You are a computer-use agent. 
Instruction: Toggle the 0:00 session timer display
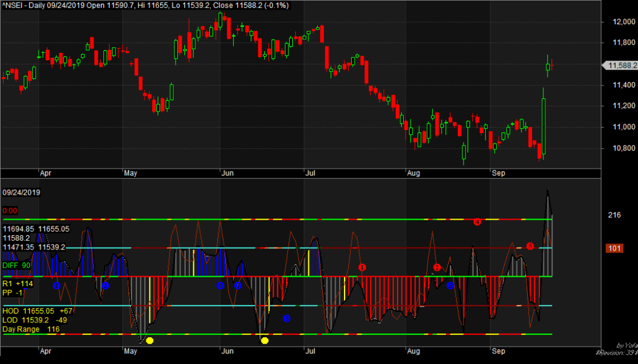point(10,210)
